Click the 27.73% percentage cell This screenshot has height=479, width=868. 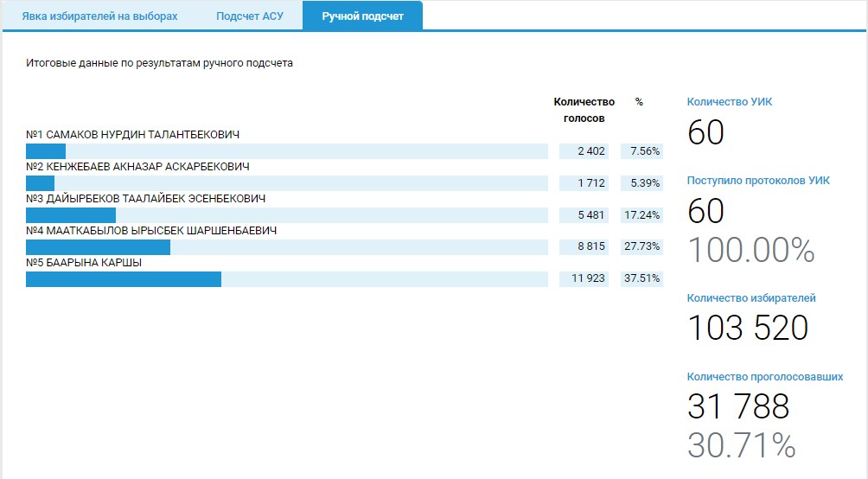coord(641,247)
